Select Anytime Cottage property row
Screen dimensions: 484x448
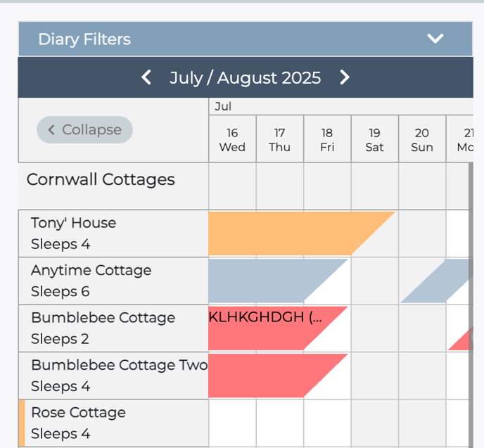[91, 280]
